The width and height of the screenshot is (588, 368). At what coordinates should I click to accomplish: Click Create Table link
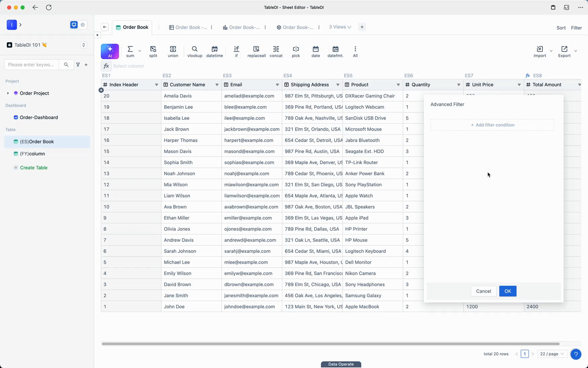(34, 168)
